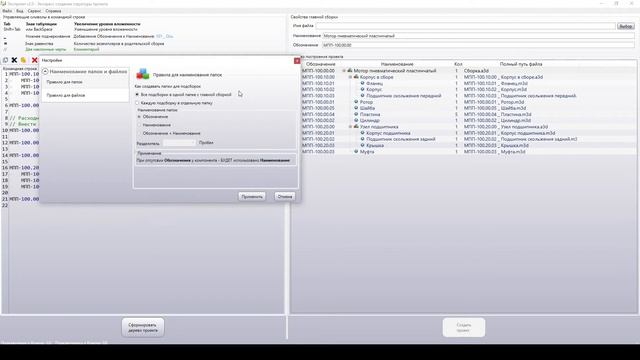Click the Пластина.m3d file path cell
This screenshot has height=360, width=640.
[x=497, y=114]
